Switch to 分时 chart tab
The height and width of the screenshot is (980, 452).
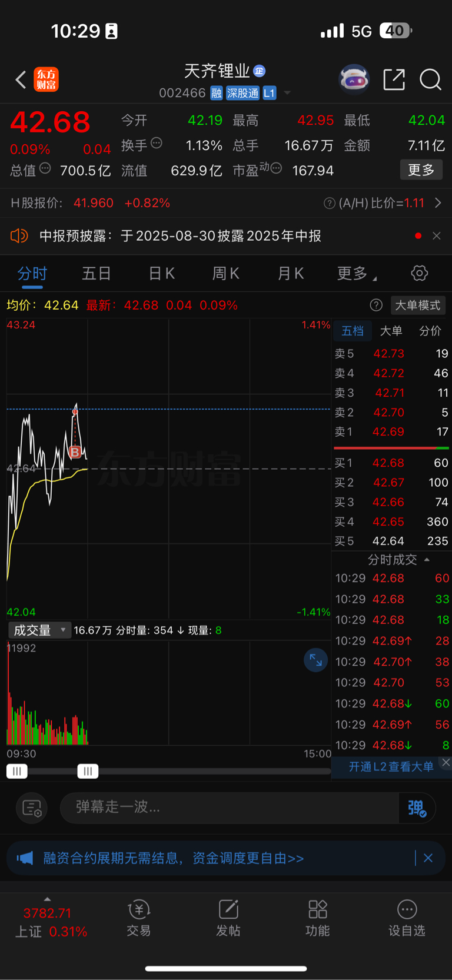pyautogui.click(x=32, y=274)
